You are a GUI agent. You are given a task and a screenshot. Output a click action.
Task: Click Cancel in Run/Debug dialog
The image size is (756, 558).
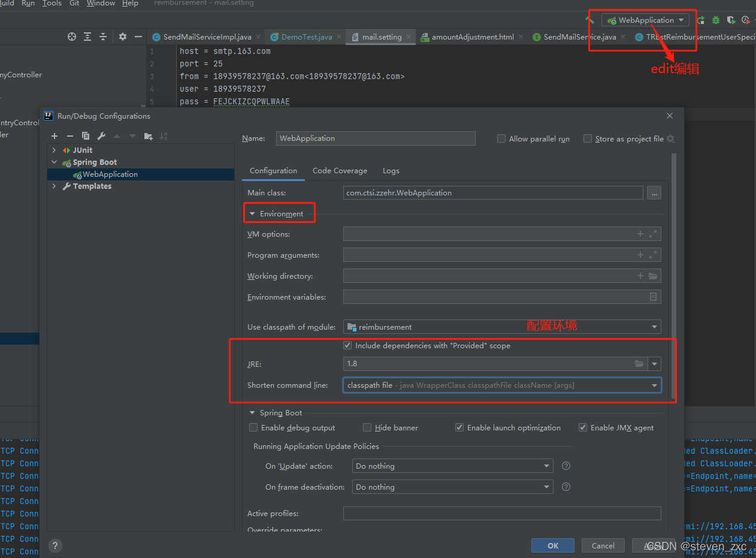(603, 545)
